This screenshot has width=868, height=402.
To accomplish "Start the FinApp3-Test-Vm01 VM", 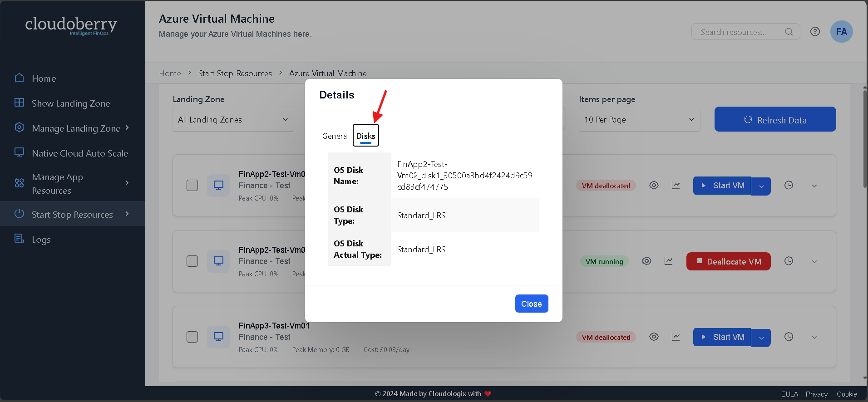I will point(722,337).
